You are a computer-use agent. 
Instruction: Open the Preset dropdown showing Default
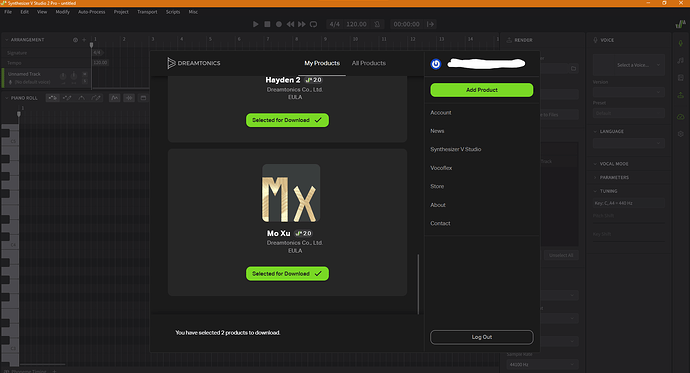pos(628,113)
